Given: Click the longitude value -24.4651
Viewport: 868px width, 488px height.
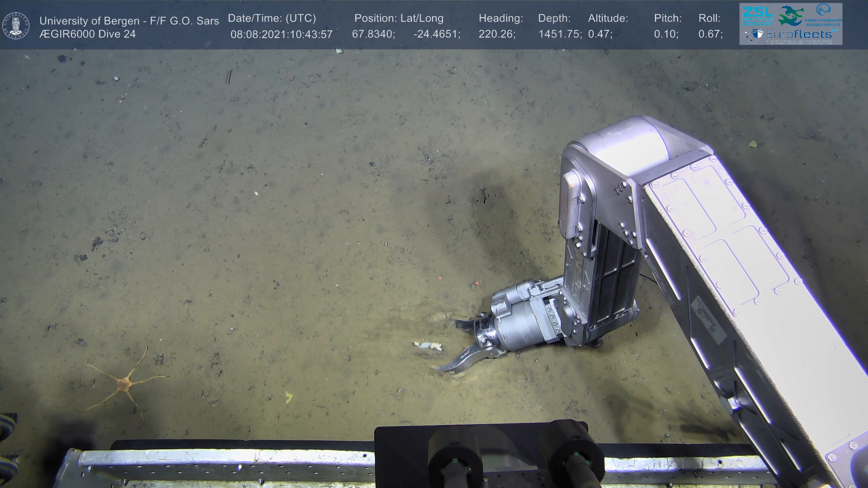Looking at the screenshot, I should (436, 34).
